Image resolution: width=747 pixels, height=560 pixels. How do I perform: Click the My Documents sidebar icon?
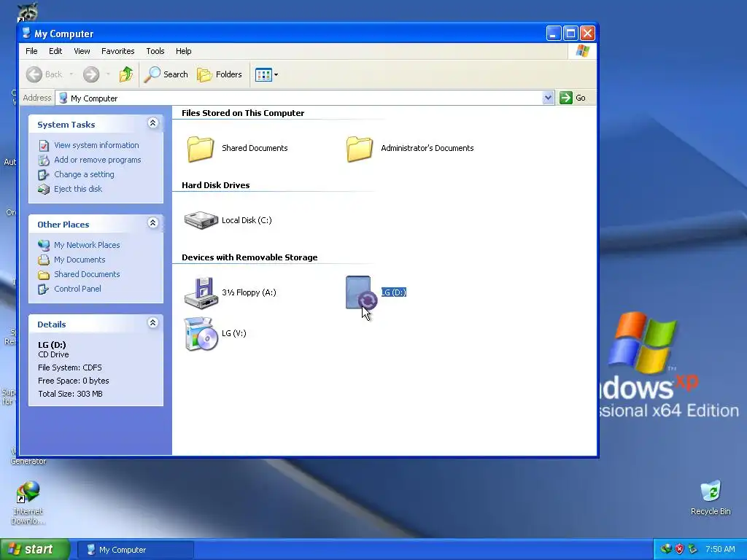point(44,260)
